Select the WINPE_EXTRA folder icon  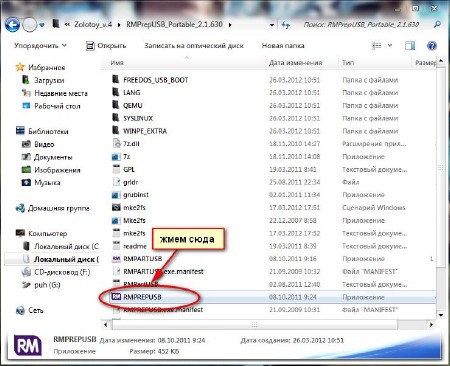[x=115, y=130]
